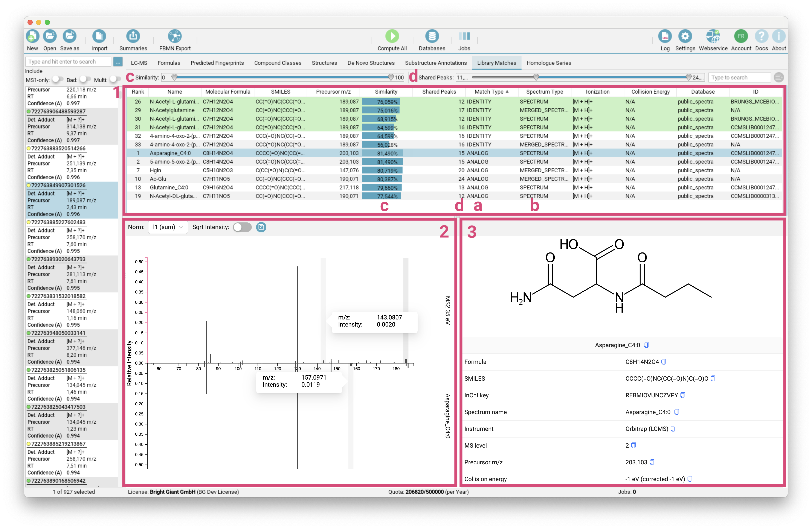The width and height of the screenshot is (812, 529).
Task: Open the Compound Classes tab
Action: coord(278,63)
